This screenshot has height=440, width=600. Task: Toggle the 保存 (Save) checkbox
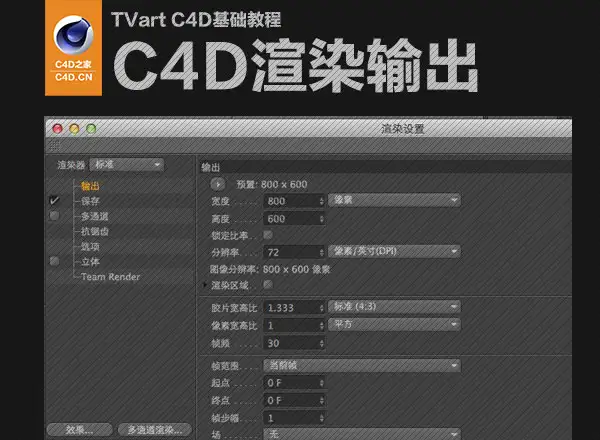pyautogui.click(x=54, y=200)
